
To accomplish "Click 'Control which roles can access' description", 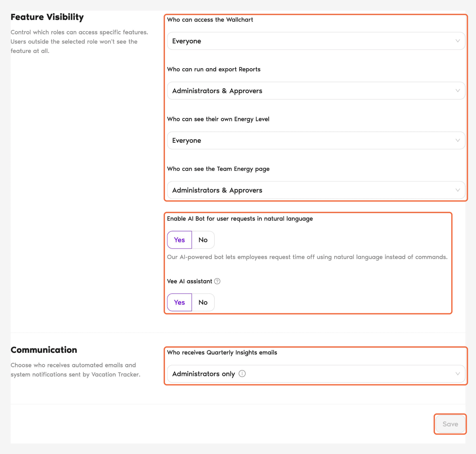I will point(79,41).
